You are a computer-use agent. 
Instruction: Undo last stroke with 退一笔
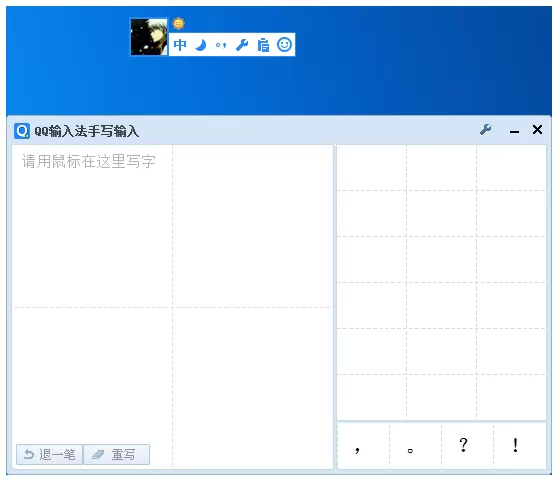tap(49, 455)
